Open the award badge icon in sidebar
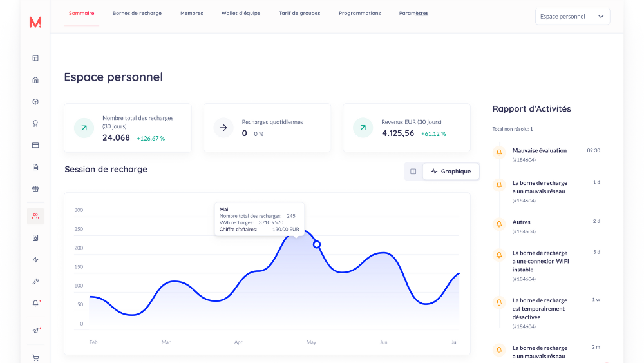This screenshot has height=363, width=644. pos(35,124)
